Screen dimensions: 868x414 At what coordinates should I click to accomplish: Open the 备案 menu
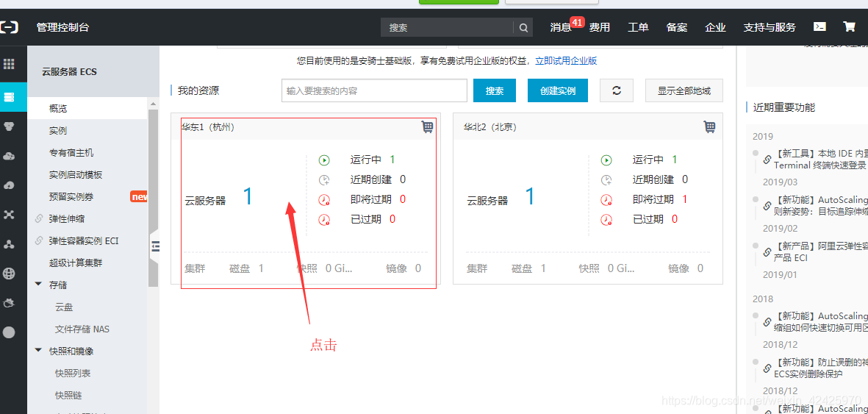point(677,27)
